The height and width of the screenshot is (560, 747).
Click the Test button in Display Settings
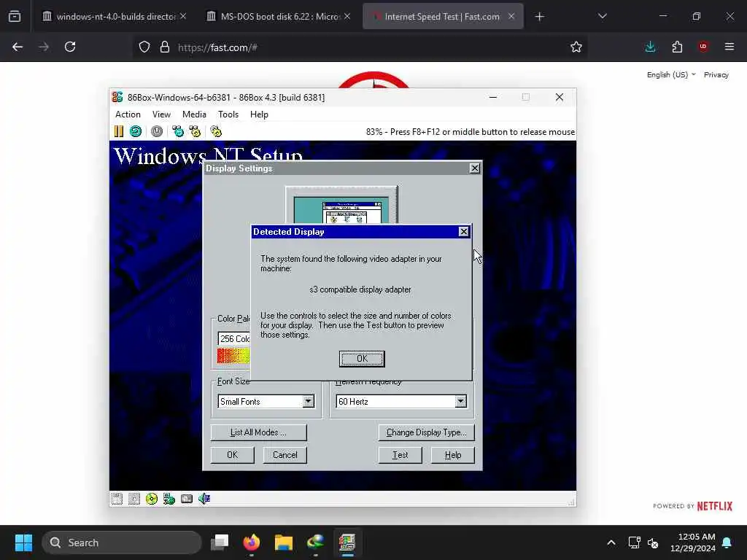pyautogui.click(x=400, y=455)
